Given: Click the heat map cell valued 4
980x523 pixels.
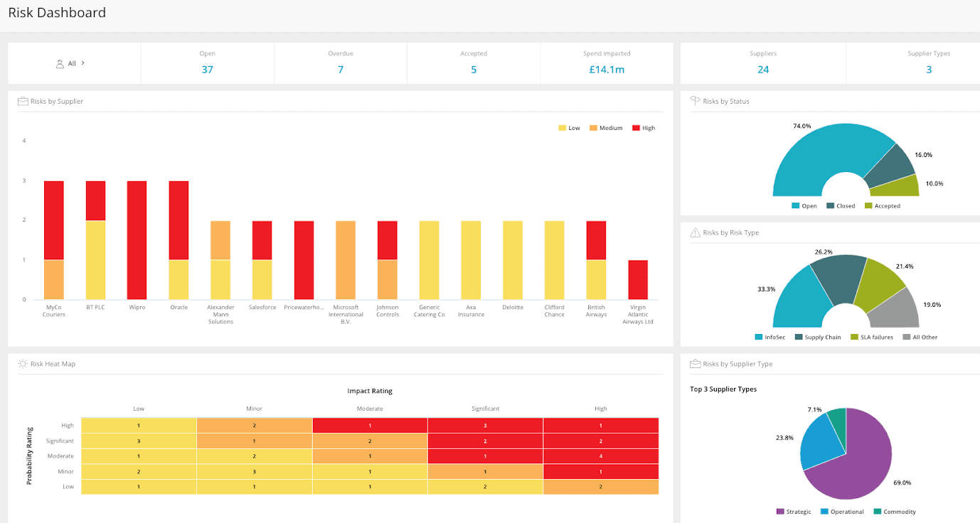Looking at the screenshot, I should [601, 455].
